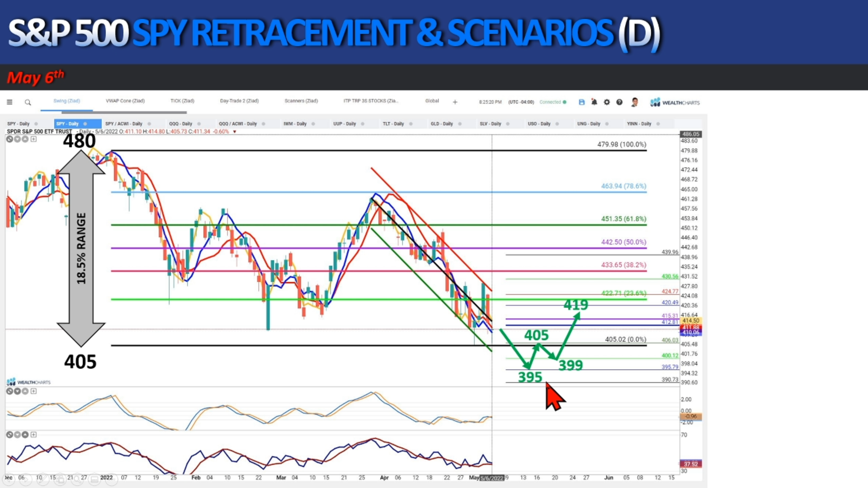Remove the price pane with its circle-slash icon
This screenshot has height=488, width=868.
tap(9, 139)
